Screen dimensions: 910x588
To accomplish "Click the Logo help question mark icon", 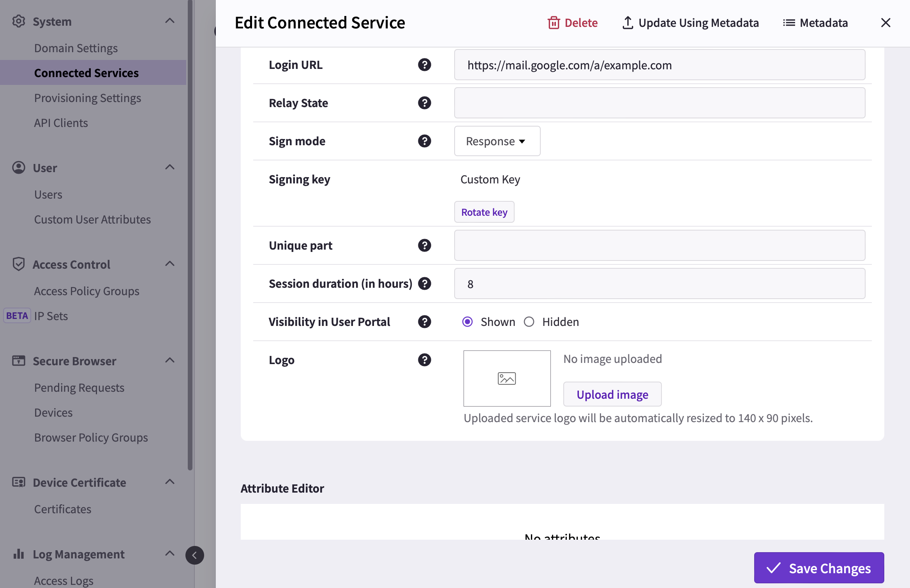I will click(424, 360).
